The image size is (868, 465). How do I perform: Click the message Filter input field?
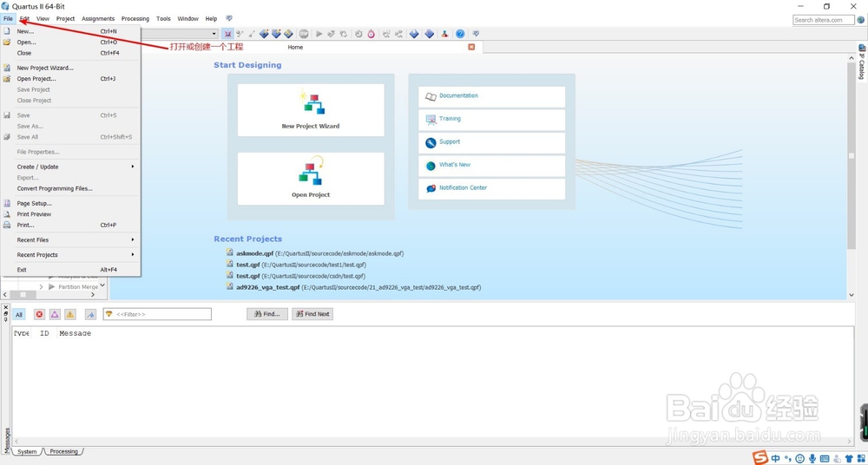point(157,314)
